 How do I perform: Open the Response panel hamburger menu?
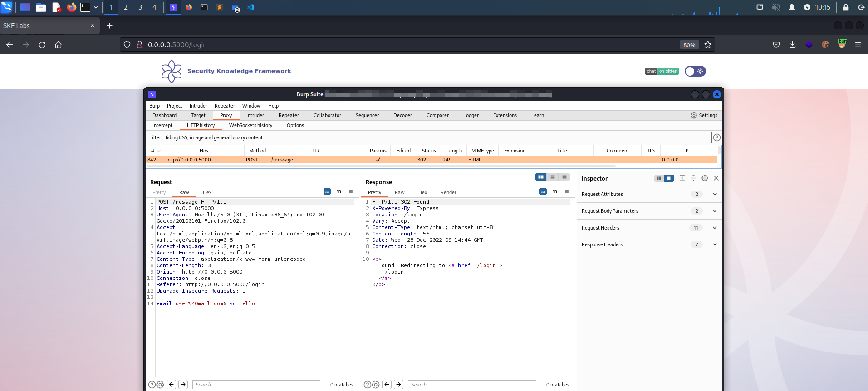tap(566, 192)
